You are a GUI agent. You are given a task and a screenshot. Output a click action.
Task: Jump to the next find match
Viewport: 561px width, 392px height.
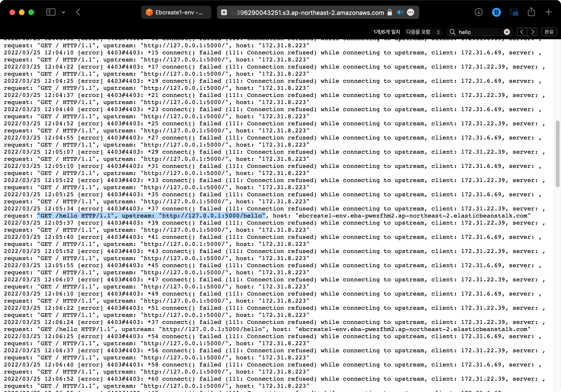coord(532,32)
